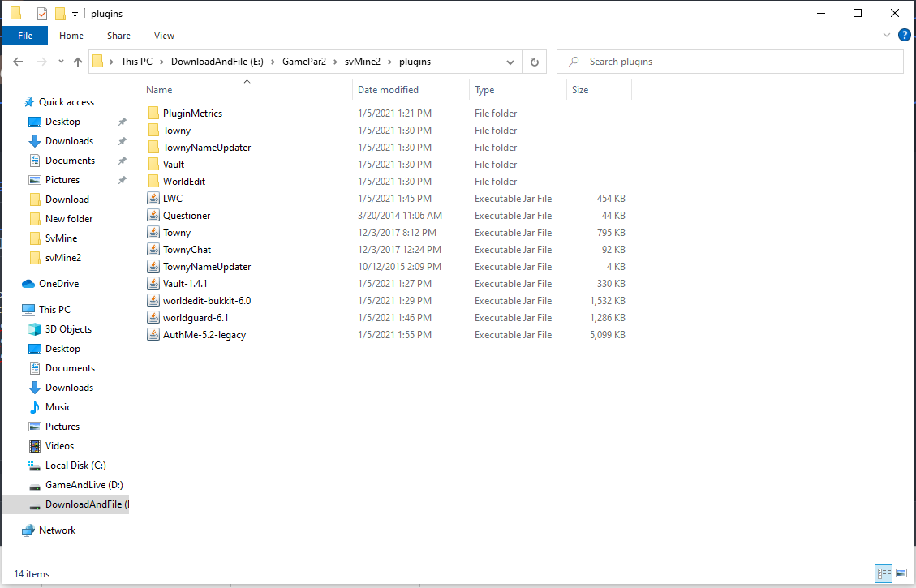Open Videos in navigation pane

[51, 446]
